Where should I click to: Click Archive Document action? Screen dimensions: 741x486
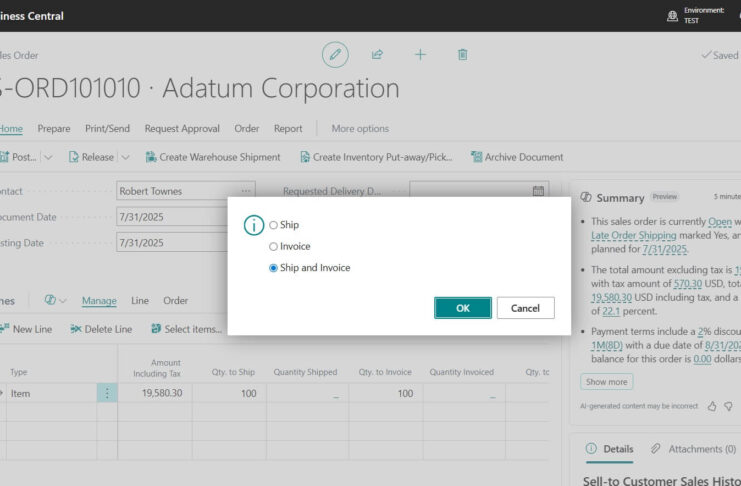(517, 157)
